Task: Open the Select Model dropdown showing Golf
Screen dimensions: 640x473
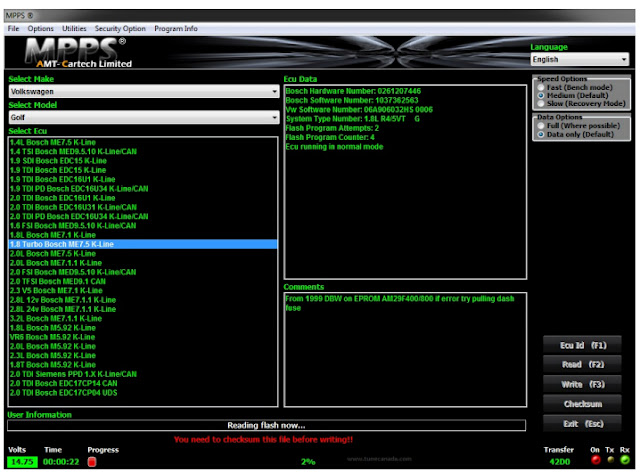Action: click(144, 118)
